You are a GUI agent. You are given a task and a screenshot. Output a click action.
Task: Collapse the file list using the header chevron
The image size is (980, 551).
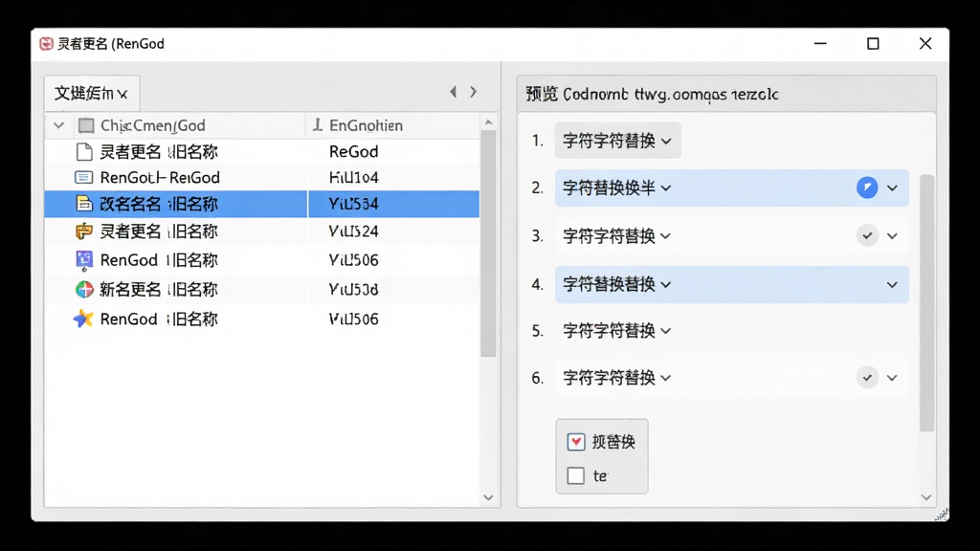click(58, 125)
